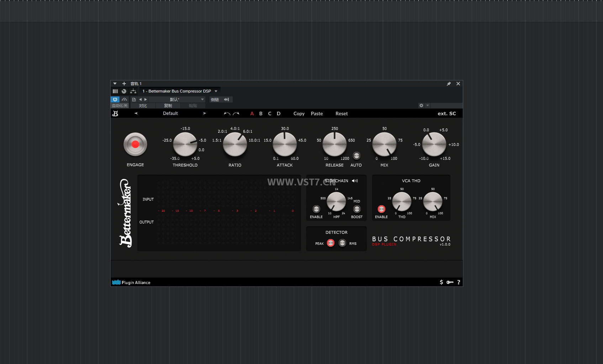The height and width of the screenshot is (364, 603).
Task: Close the plugin window
Action: coord(458,84)
